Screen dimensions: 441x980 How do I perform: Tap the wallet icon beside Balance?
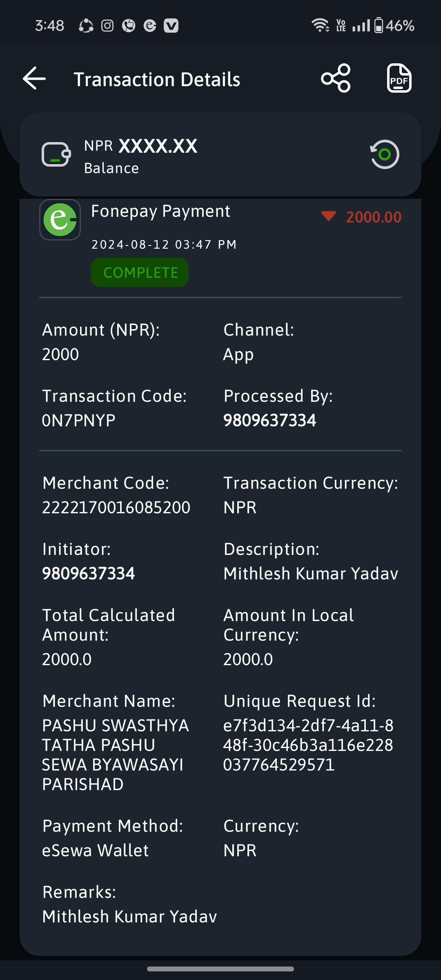(56, 154)
